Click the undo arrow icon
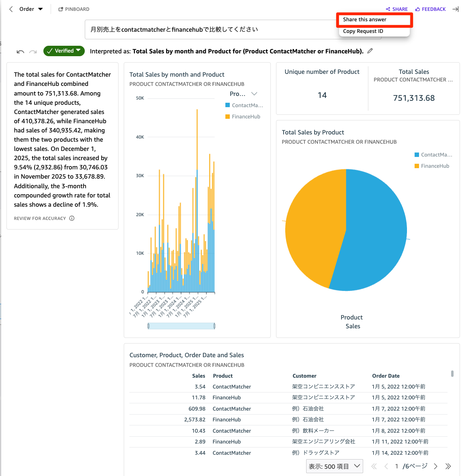Viewport: 462px width, 476px height. [20, 51]
